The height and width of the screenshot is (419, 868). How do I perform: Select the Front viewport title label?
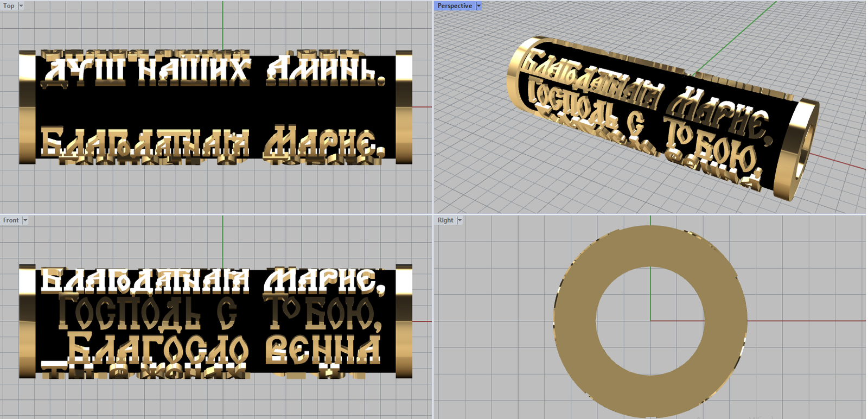[x=10, y=220]
